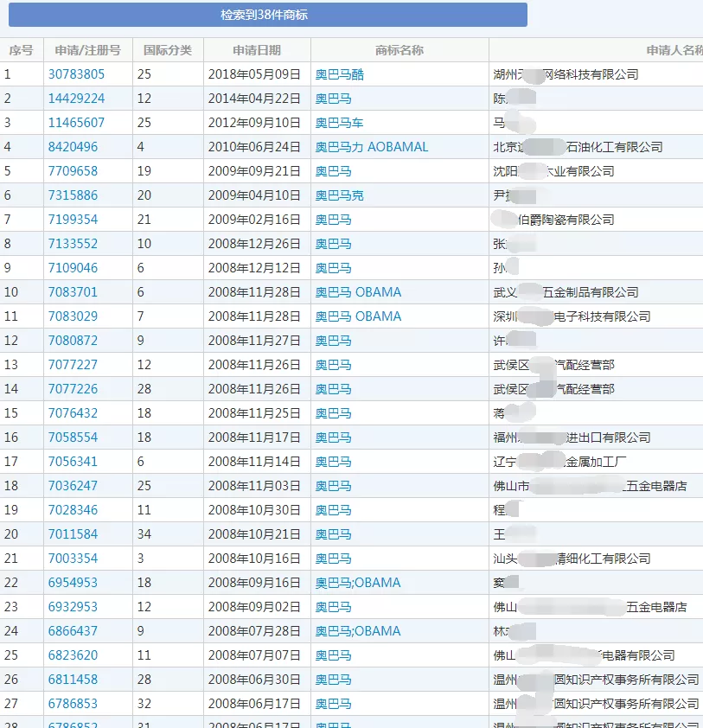Open trademark 奥巴马 in row 27
The image size is (703, 728).
click(x=333, y=703)
